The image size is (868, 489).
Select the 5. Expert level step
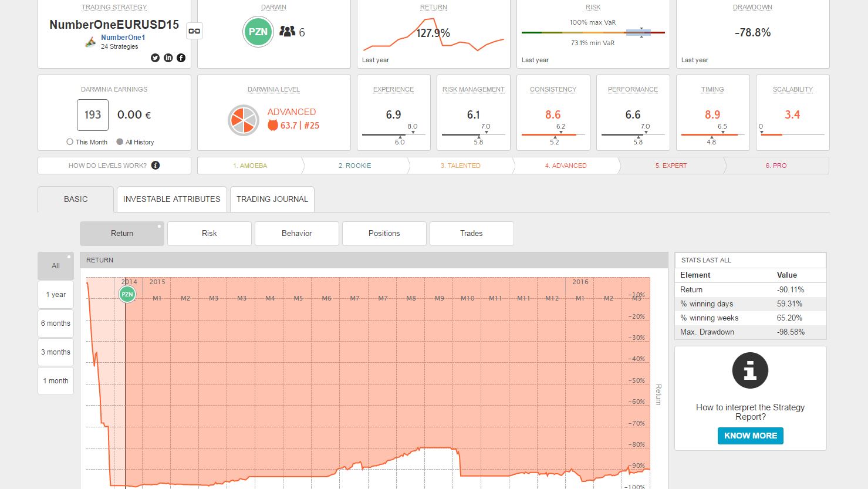671,166
